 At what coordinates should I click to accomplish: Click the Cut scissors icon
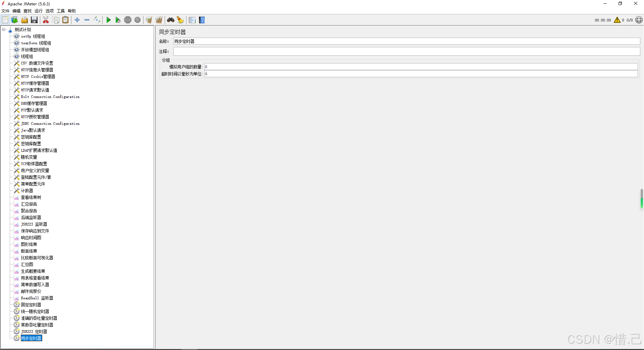click(x=46, y=20)
